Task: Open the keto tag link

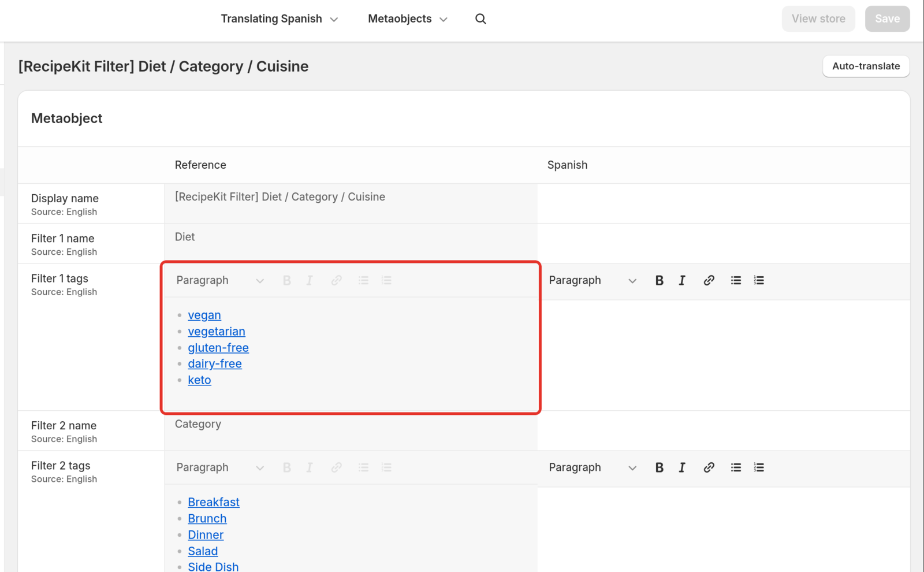Action: tap(199, 380)
